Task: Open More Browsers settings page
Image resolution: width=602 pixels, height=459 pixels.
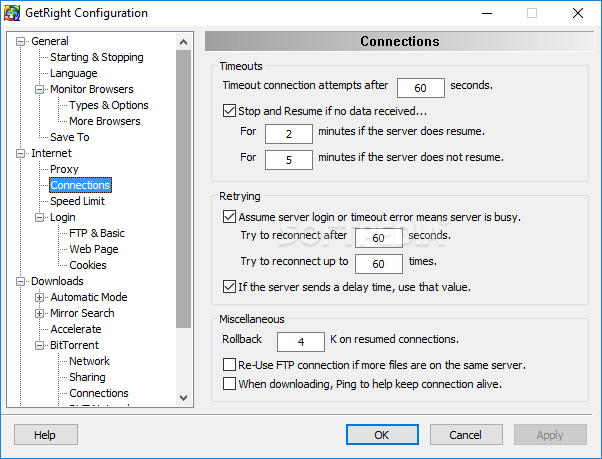Action: click(x=105, y=121)
